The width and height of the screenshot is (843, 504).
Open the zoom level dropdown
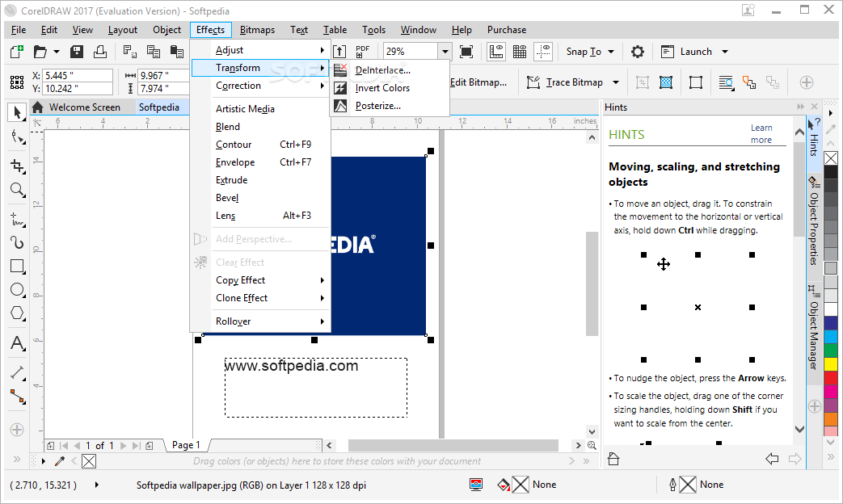[x=445, y=52]
